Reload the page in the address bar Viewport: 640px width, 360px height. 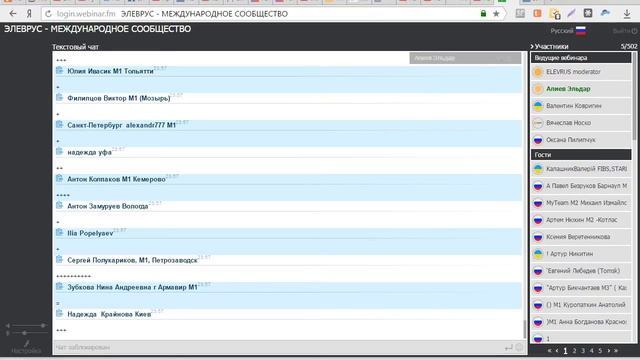click(48, 13)
